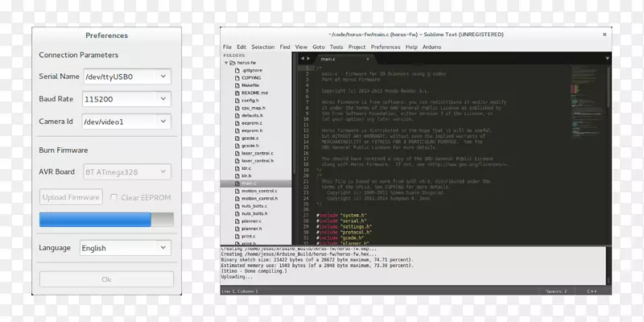Click the horus-fw folder icon in sidebar
This screenshot has width=644, height=322.
pyautogui.click(x=233, y=63)
